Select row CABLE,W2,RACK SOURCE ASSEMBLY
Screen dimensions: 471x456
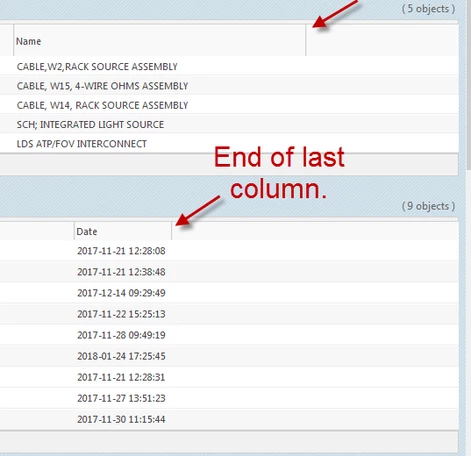tap(229, 66)
